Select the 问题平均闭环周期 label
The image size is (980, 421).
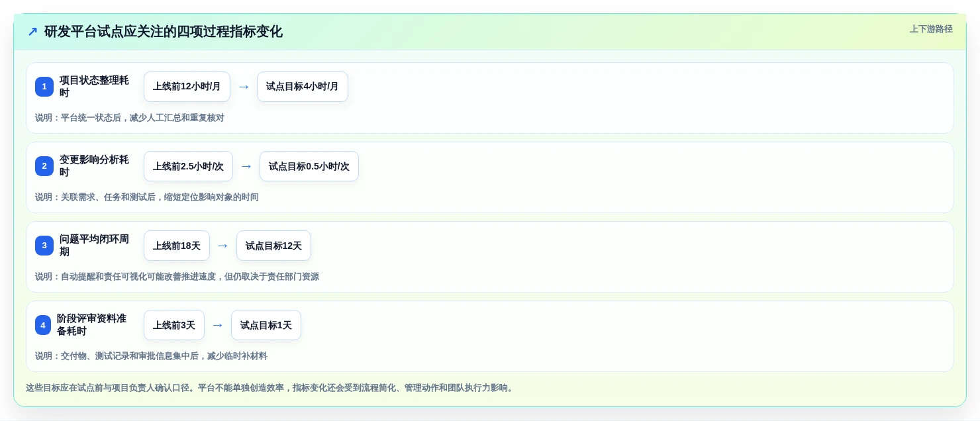click(95, 246)
